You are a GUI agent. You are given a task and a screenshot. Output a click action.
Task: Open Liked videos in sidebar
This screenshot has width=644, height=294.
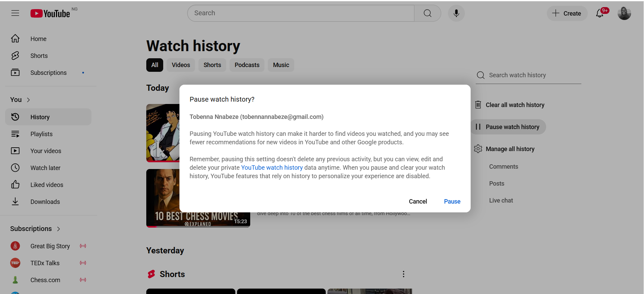pyautogui.click(x=48, y=185)
